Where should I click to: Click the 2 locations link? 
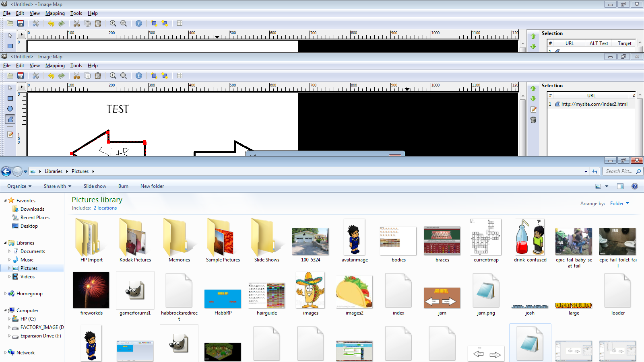(105, 208)
